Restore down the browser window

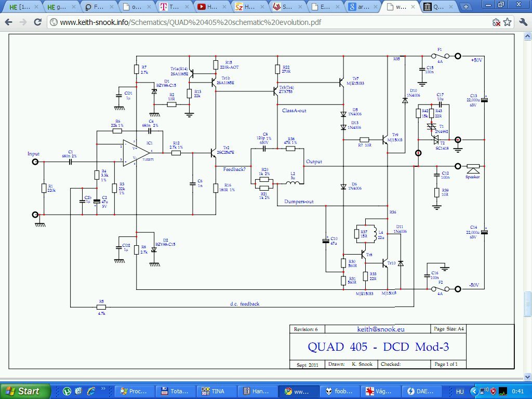(501, 4)
